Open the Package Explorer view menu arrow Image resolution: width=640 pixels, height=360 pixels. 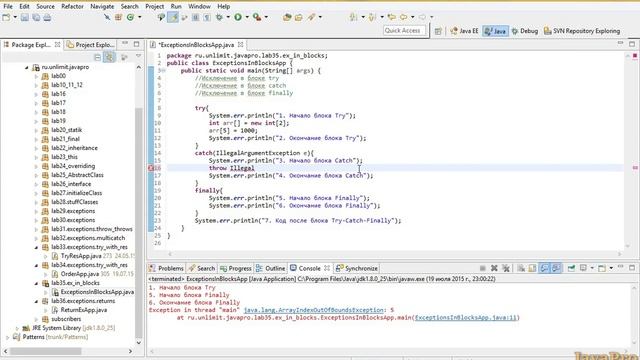[x=138, y=57]
